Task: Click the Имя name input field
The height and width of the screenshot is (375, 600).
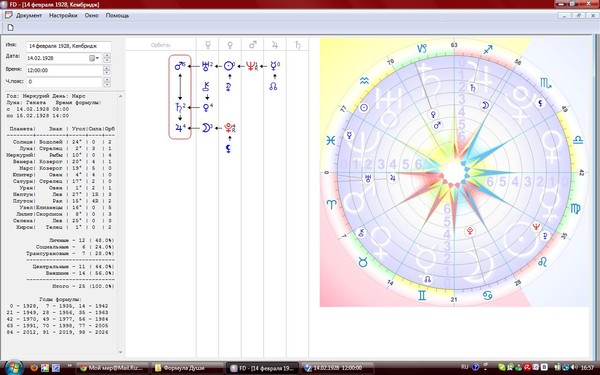Action: click(x=69, y=46)
